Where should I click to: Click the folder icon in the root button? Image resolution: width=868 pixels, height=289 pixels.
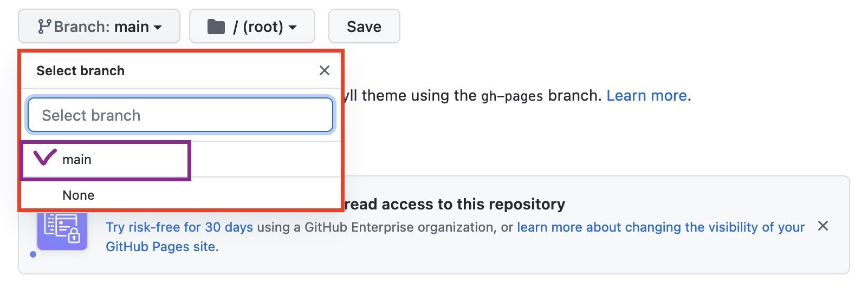point(216,27)
